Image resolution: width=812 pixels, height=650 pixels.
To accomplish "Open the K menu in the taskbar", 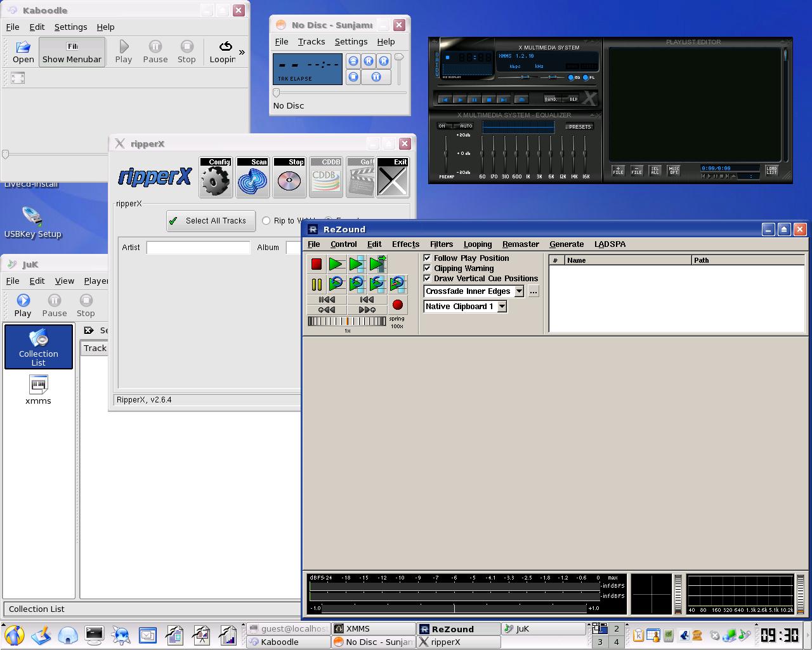I will [x=14, y=634].
